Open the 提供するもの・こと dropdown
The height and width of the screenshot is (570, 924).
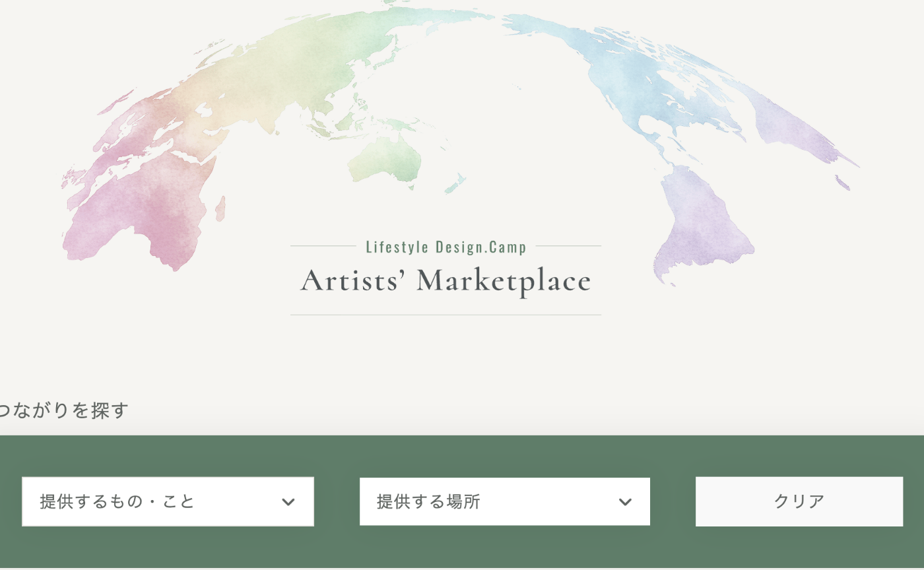point(168,501)
